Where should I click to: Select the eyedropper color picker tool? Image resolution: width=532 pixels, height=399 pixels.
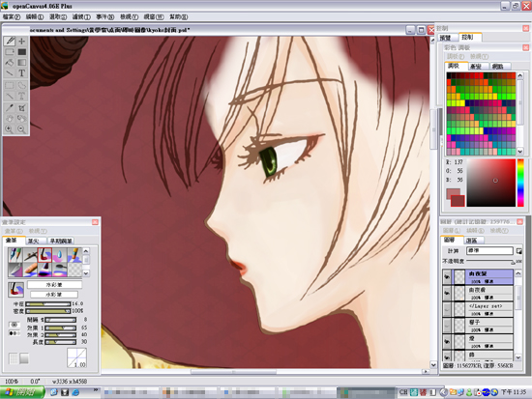pos(10,108)
